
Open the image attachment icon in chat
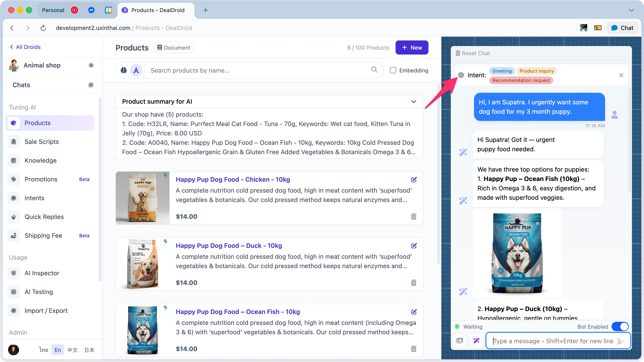coord(460,341)
